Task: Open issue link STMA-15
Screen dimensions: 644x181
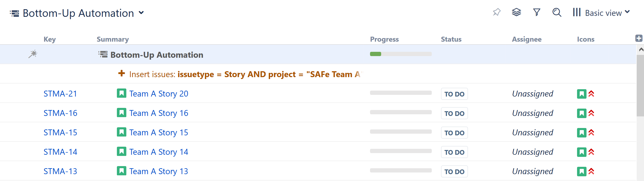Action: (x=60, y=132)
